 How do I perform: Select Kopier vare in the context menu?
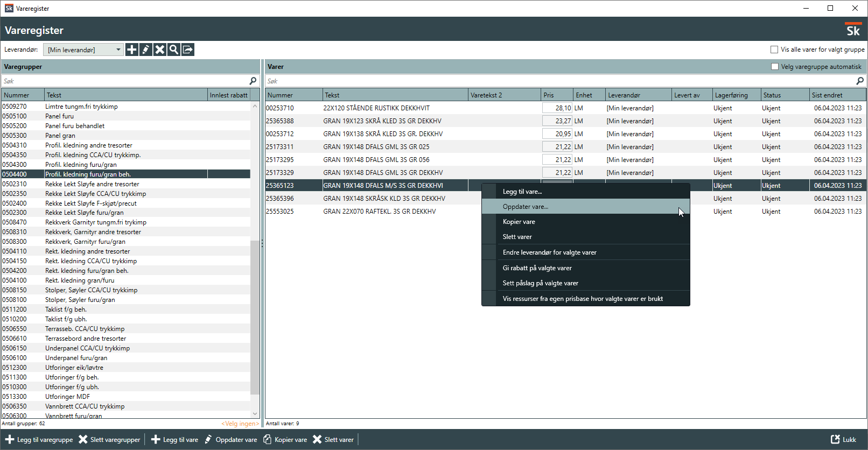point(519,222)
